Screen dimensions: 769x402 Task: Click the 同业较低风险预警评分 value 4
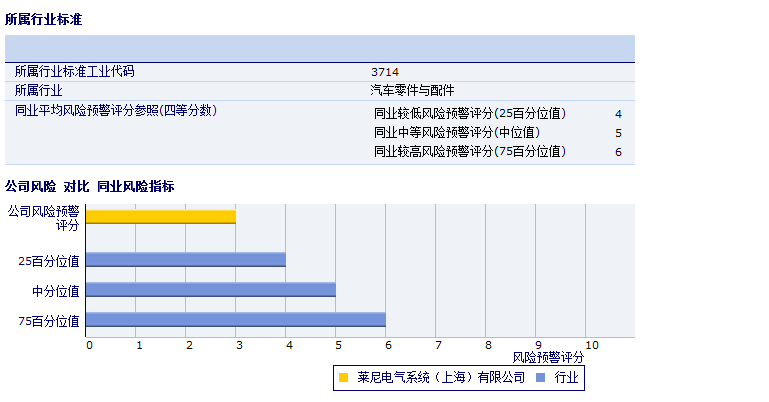pyautogui.click(x=618, y=114)
